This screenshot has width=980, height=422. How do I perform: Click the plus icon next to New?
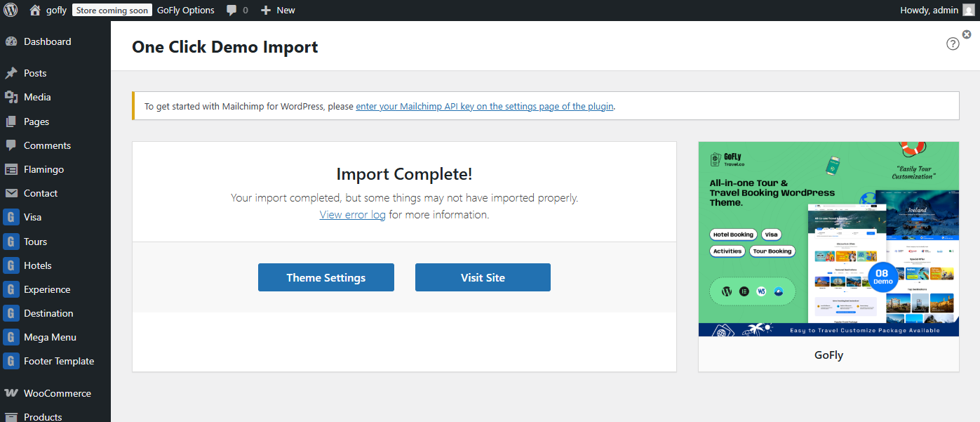tap(265, 10)
